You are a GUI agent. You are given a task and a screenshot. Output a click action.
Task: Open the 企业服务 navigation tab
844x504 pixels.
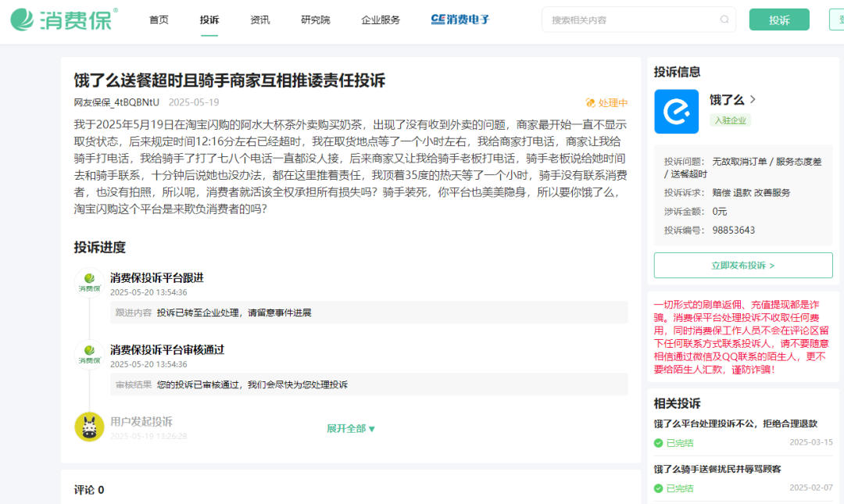click(381, 20)
